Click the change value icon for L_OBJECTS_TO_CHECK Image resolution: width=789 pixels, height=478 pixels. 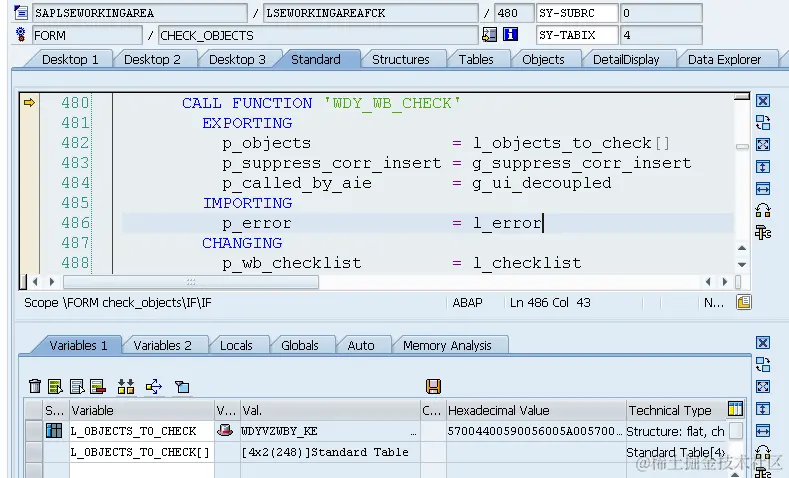pos(225,430)
